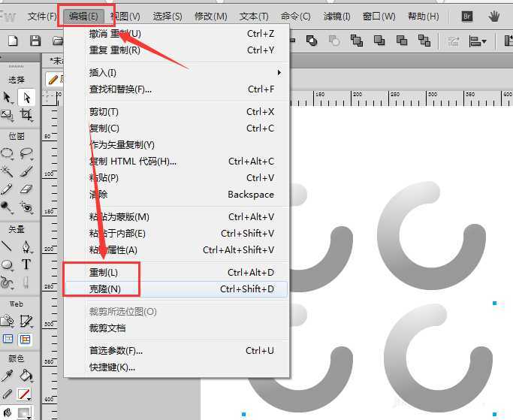Image resolution: width=513 pixels, height=420 pixels.
Task: Click the Hand icon in menu bar
Action: pos(493,16)
